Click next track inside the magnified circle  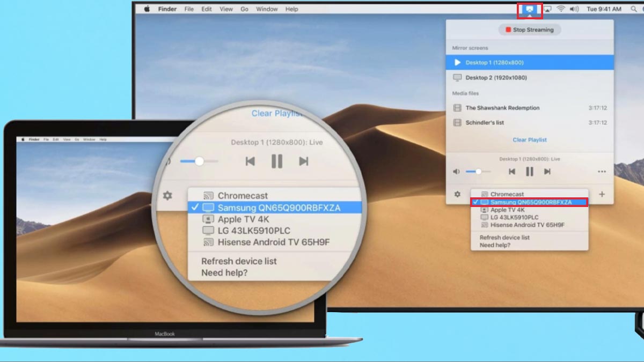point(304,161)
